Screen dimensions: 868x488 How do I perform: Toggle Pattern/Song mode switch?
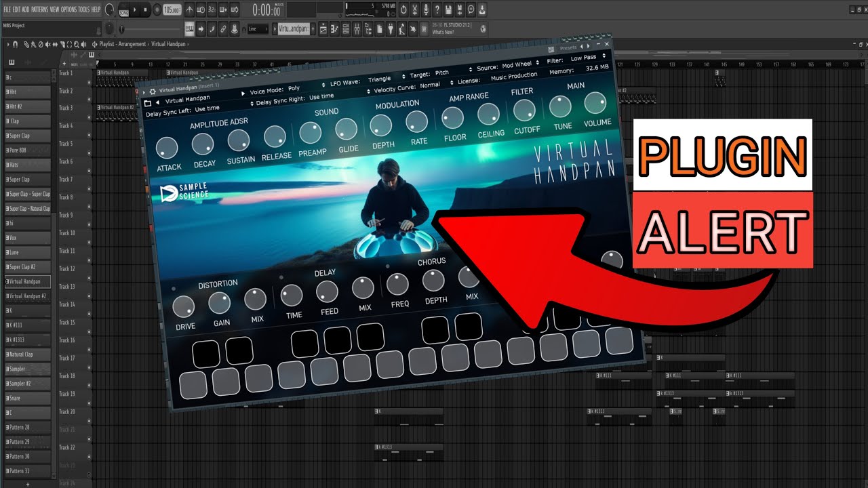[123, 9]
